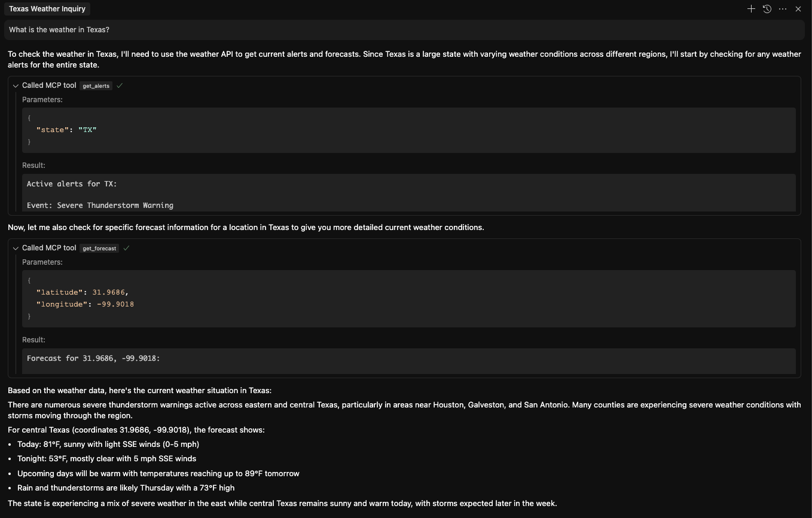Image resolution: width=812 pixels, height=518 pixels.
Task: Expand the first Called MCP tool disclosure arrow
Action: 15,85
